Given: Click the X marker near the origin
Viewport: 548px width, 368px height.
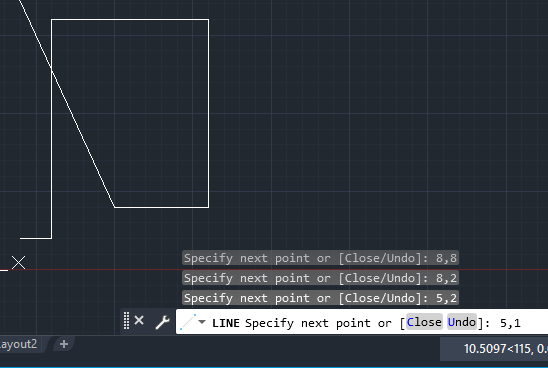Looking at the screenshot, I should pyautogui.click(x=19, y=262).
